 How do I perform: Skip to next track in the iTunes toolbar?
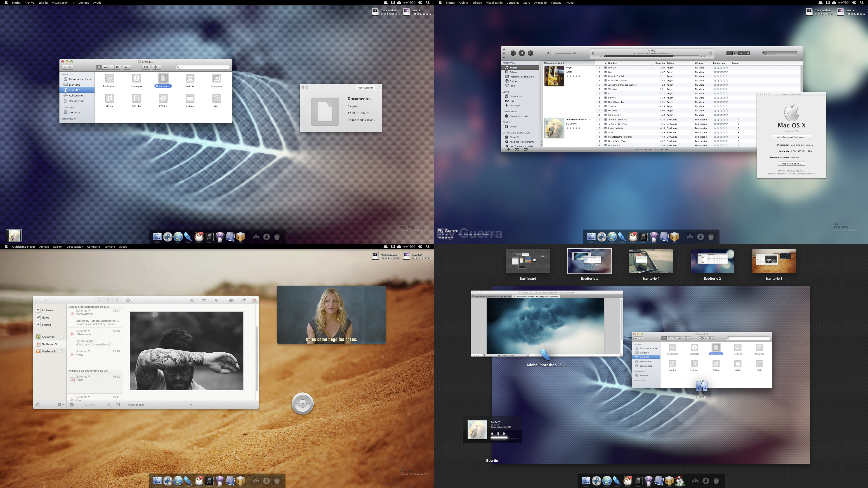tap(530, 53)
